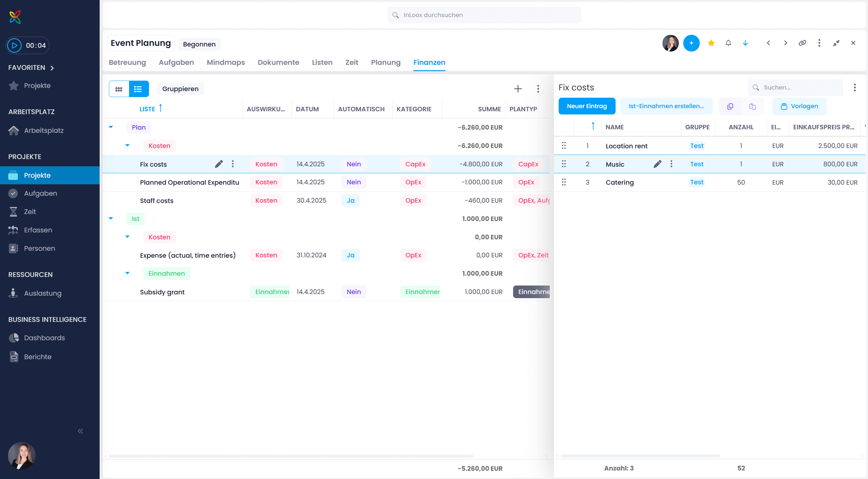Click InLoox durchsuchen search field
Image resolution: width=868 pixels, height=479 pixels.
(484, 15)
